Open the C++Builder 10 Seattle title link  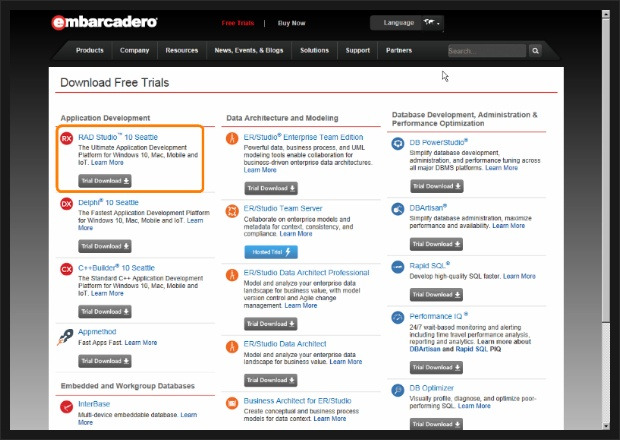pyautogui.click(x=116, y=268)
